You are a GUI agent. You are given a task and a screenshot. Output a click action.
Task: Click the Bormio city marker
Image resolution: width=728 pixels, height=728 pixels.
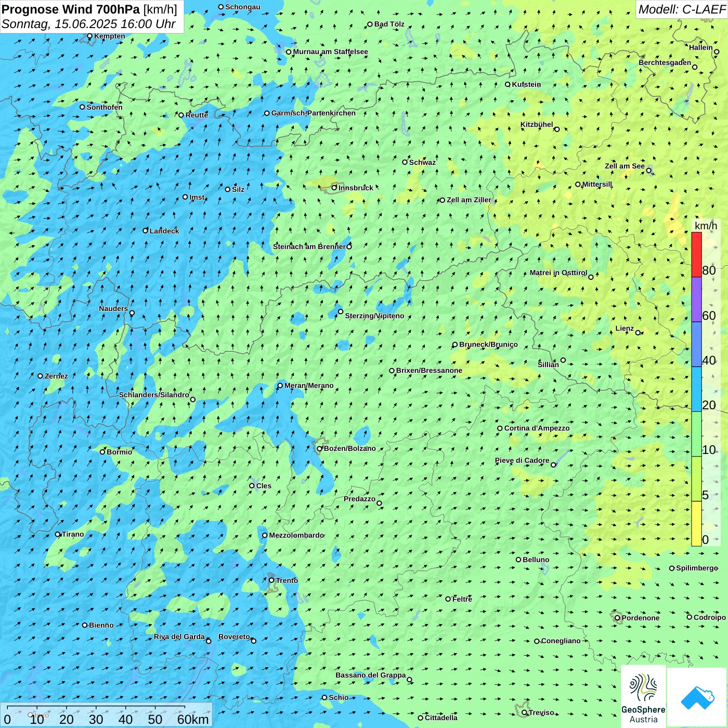point(102,451)
